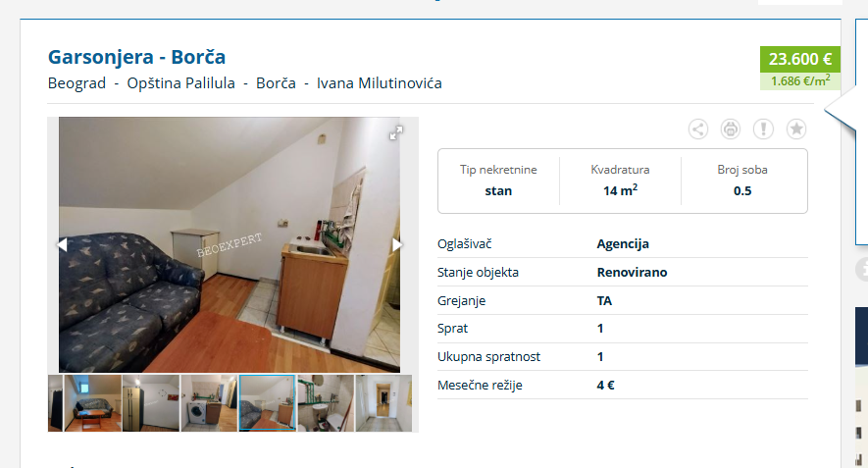Show the next photo with right arrow
Image resolution: width=868 pixels, height=468 pixels.
click(x=397, y=245)
